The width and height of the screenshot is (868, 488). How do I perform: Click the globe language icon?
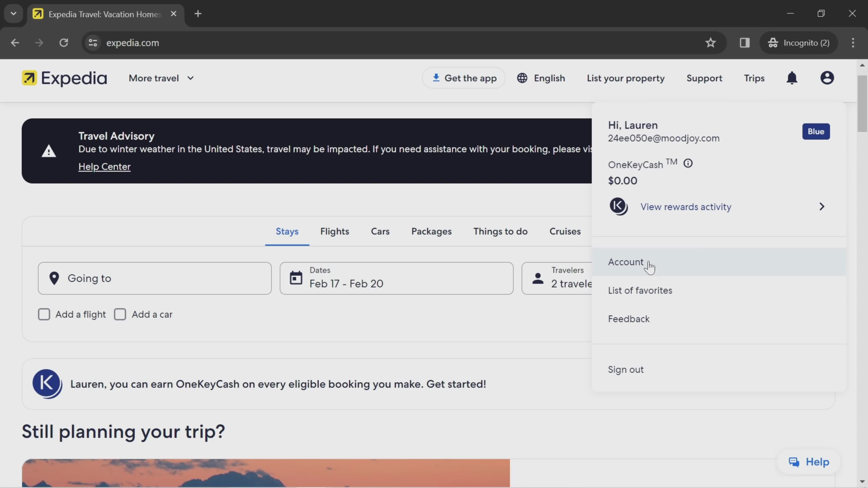(522, 78)
